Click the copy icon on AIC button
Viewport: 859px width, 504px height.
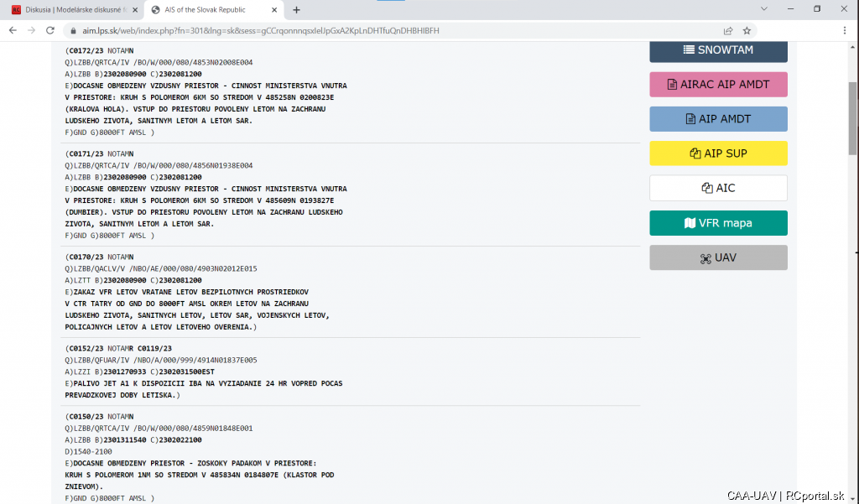click(x=707, y=188)
